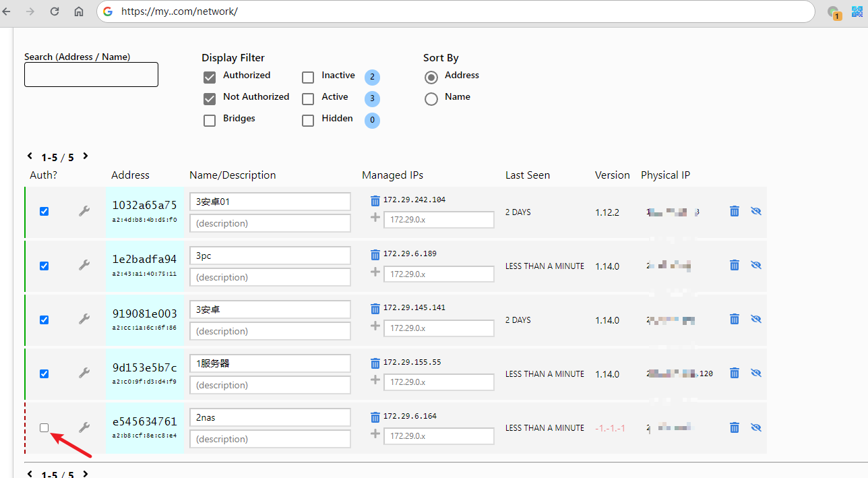
Task: Remove managed IP 172.29.6.164
Action: tap(375, 417)
